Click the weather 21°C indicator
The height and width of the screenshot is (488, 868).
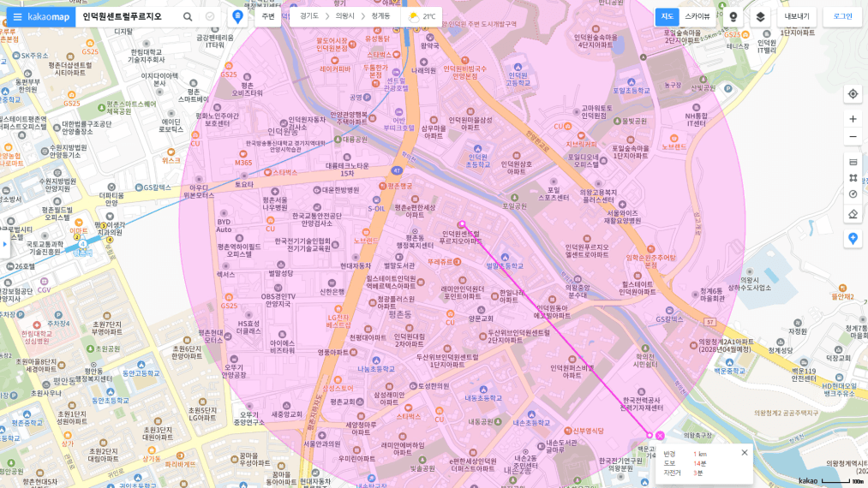pos(422,16)
